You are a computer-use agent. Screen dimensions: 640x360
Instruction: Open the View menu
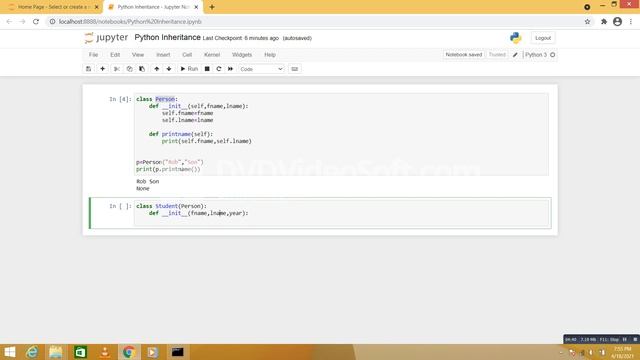(138, 55)
